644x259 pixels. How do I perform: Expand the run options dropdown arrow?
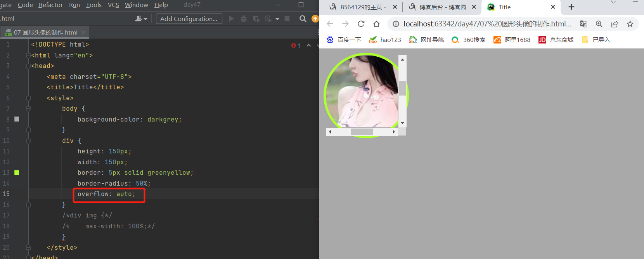tap(277, 19)
